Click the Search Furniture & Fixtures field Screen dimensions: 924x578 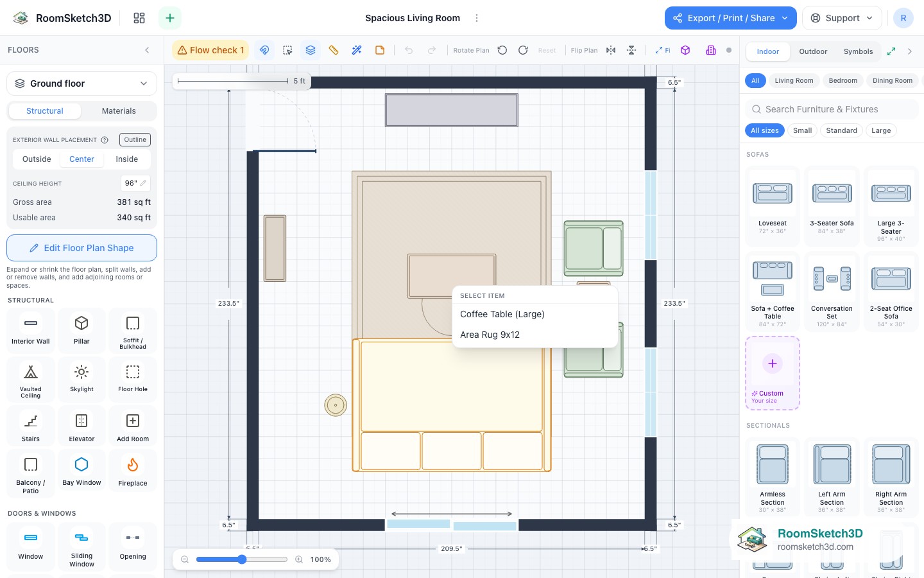tap(832, 109)
